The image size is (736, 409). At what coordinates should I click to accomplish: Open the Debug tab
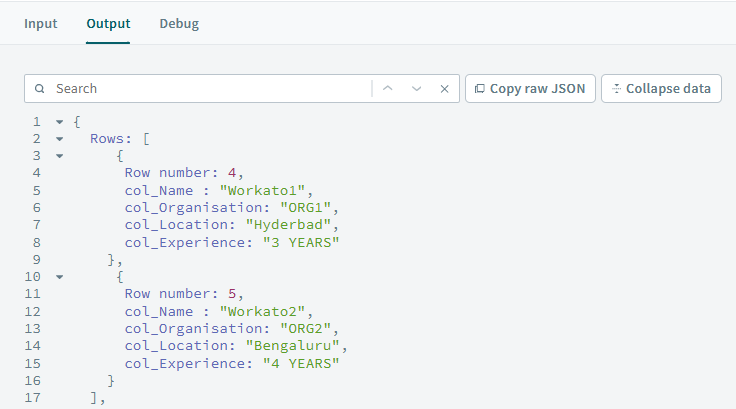tap(179, 23)
